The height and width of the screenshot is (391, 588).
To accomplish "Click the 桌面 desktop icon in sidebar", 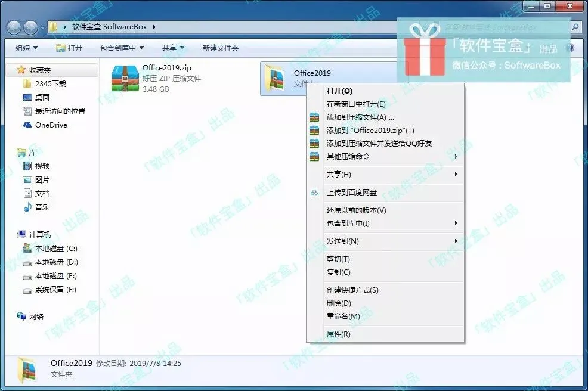I will (x=27, y=98).
